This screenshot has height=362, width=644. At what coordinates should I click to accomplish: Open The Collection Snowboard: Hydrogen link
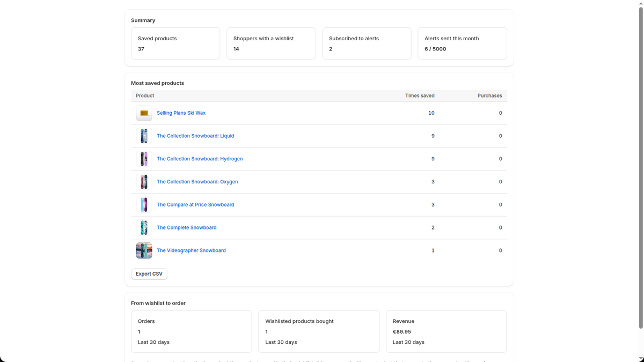(x=200, y=159)
